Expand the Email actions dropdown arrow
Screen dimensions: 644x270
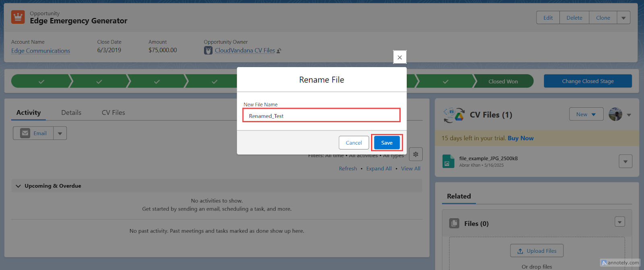(x=60, y=133)
